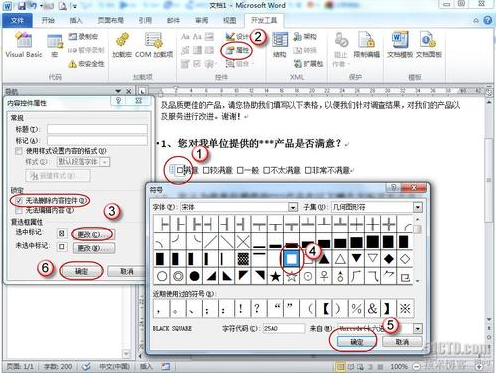Open the 来自 character set dropdown
The width and height of the screenshot is (496, 373).
click(x=418, y=329)
